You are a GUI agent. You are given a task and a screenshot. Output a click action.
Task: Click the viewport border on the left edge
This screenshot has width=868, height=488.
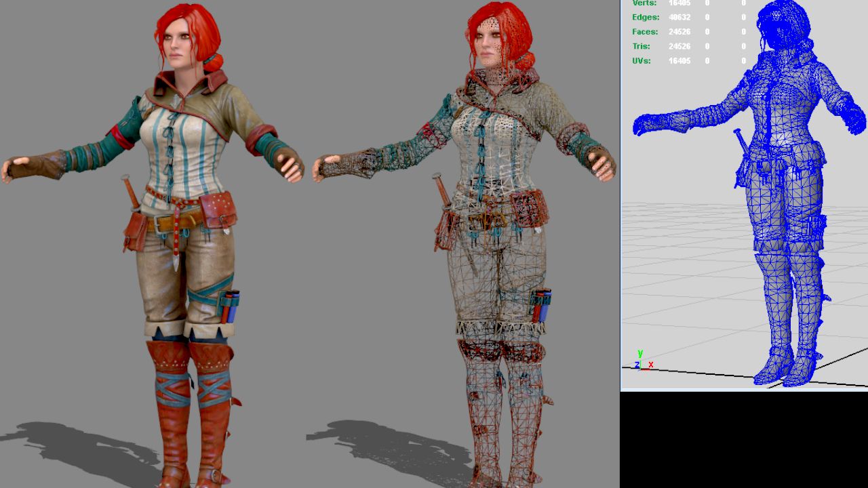pos(620,203)
